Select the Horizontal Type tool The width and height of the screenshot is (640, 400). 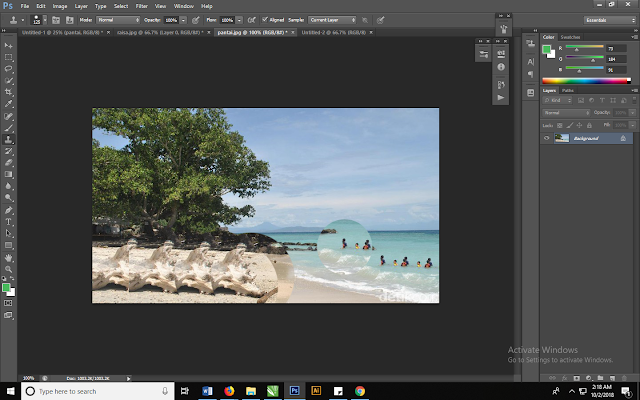pyautogui.click(x=8, y=221)
